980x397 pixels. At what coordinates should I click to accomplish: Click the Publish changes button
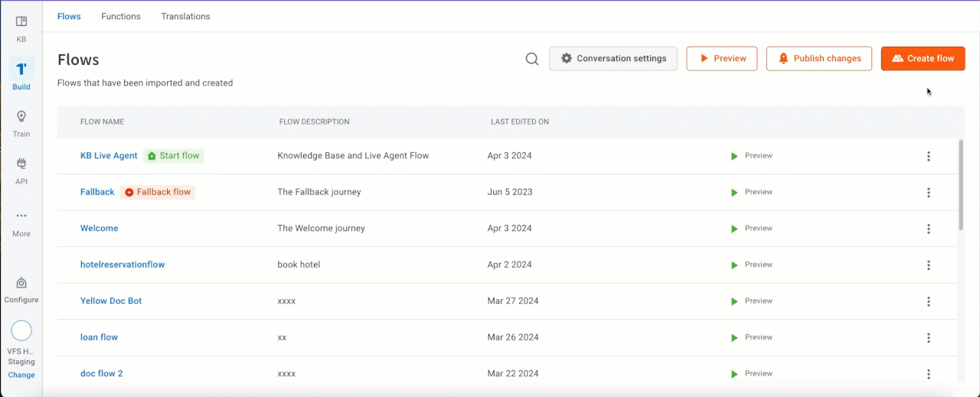pyautogui.click(x=818, y=59)
